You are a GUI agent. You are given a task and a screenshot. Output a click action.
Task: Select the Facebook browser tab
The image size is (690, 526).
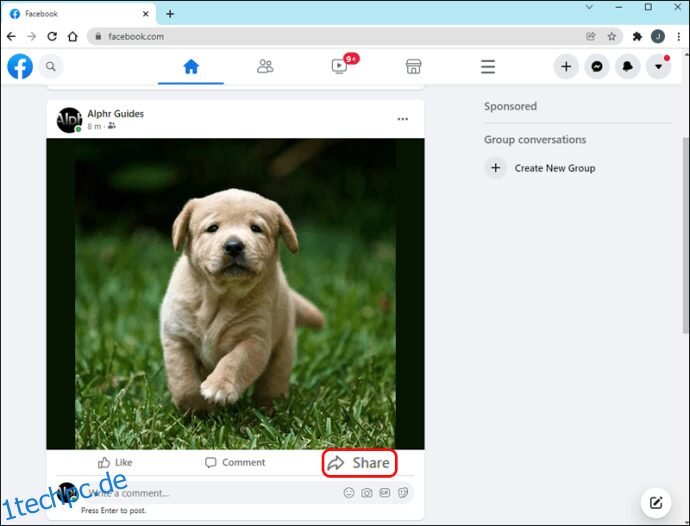point(79,14)
